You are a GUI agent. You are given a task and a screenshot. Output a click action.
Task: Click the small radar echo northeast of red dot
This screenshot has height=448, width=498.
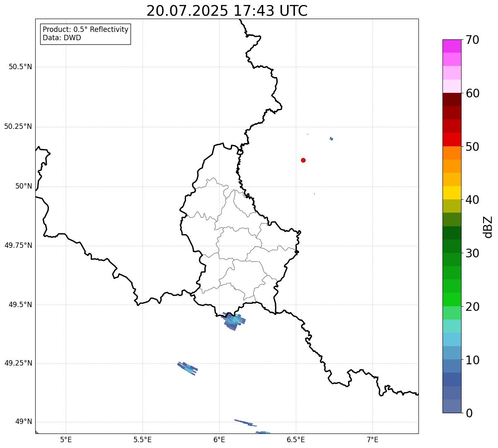[331, 138]
